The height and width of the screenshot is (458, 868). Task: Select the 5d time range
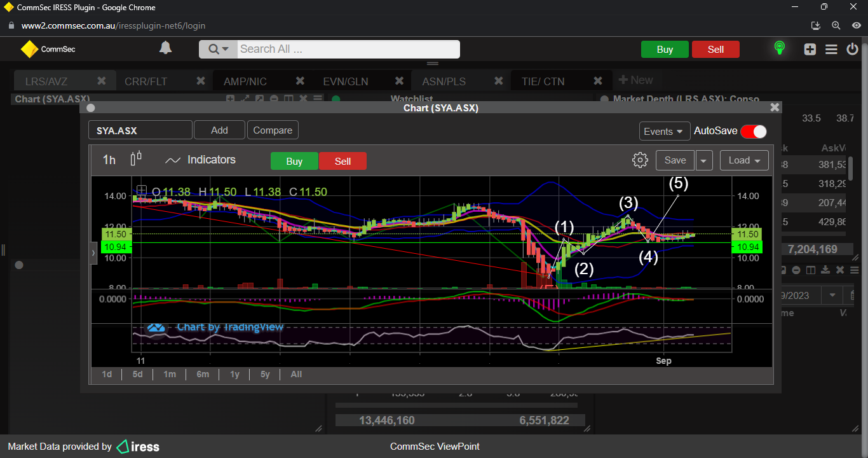pyautogui.click(x=137, y=374)
